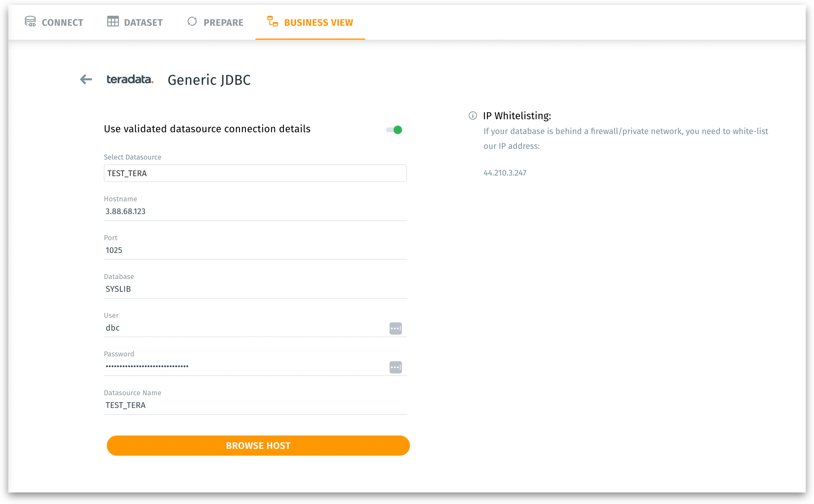Click the teradata logo

point(130,79)
